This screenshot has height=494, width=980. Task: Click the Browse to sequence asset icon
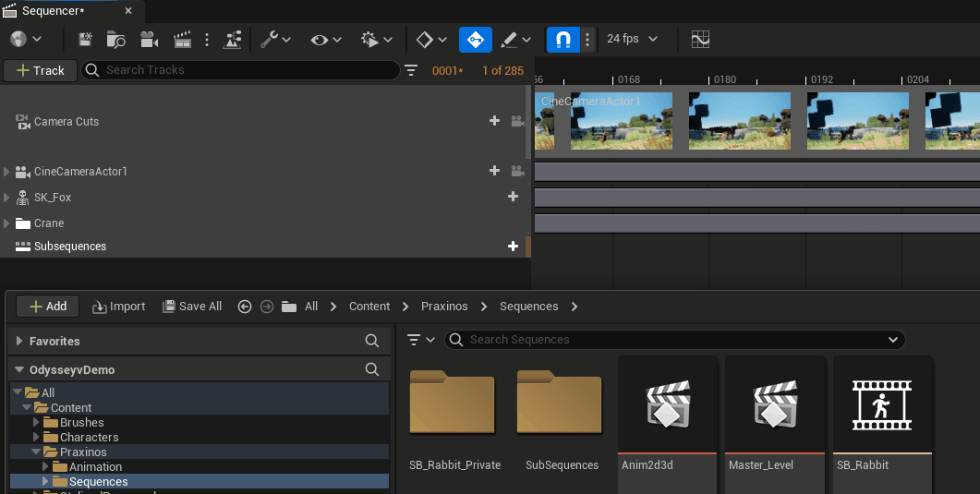(115, 40)
